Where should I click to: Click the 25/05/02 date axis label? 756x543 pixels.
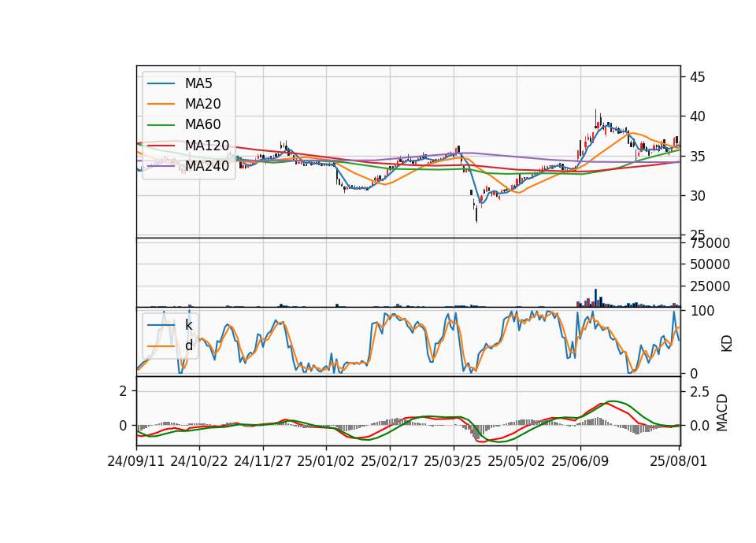point(517,461)
